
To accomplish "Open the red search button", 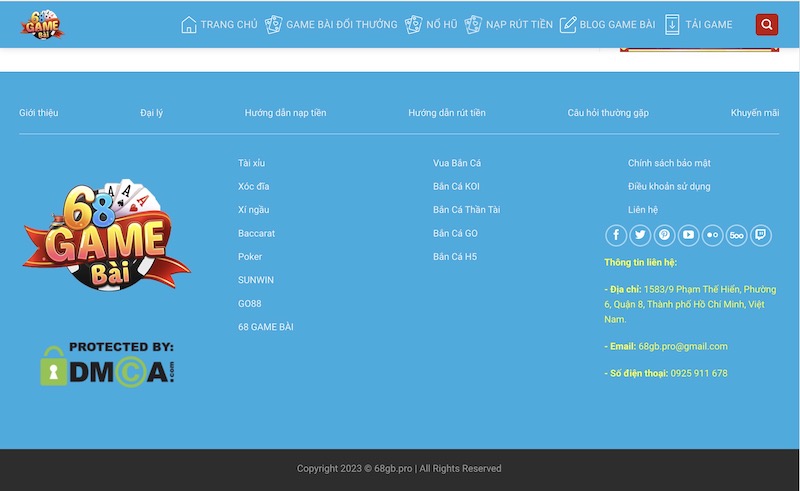I will tap(766, 24).
